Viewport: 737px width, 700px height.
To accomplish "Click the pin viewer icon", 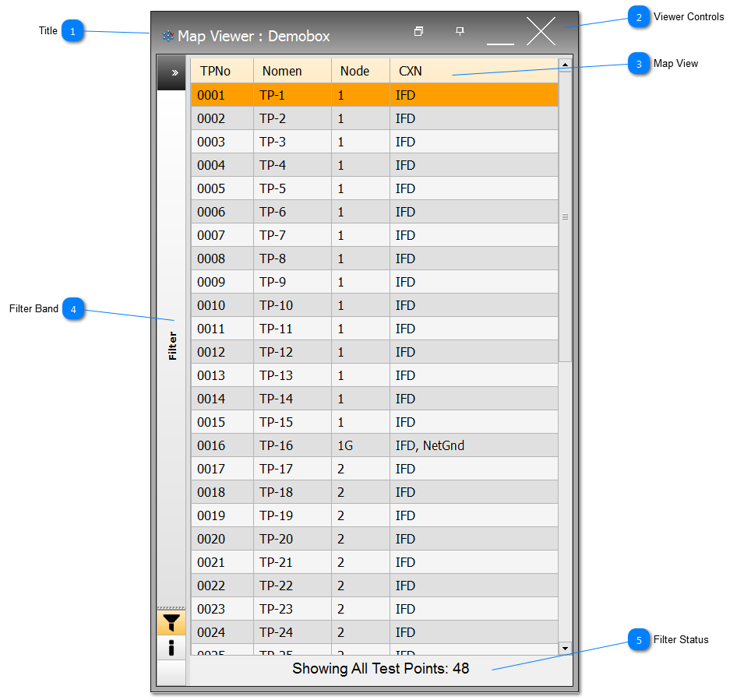I will (x=460, y=31).
